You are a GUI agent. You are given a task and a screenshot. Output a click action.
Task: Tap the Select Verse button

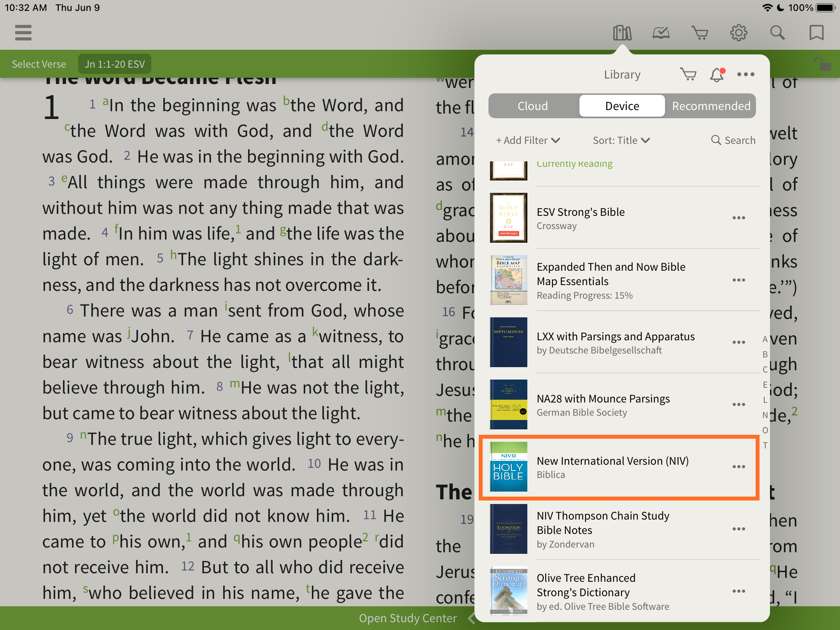pos(39,64)
